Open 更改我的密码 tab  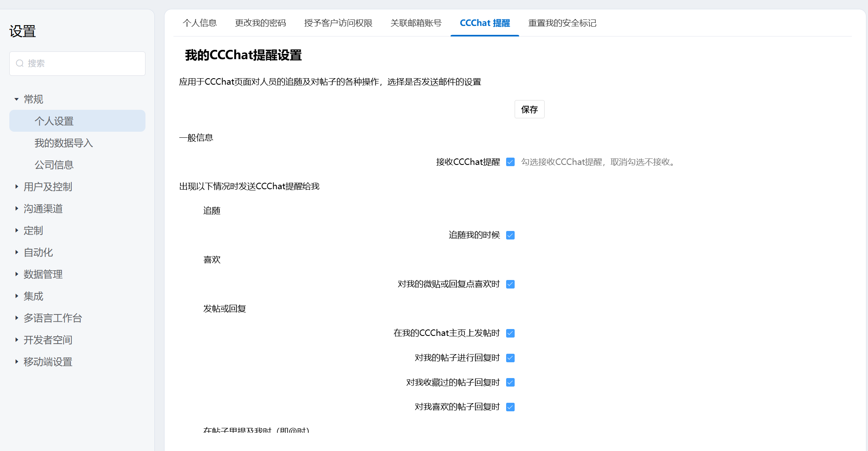[261, 23]
